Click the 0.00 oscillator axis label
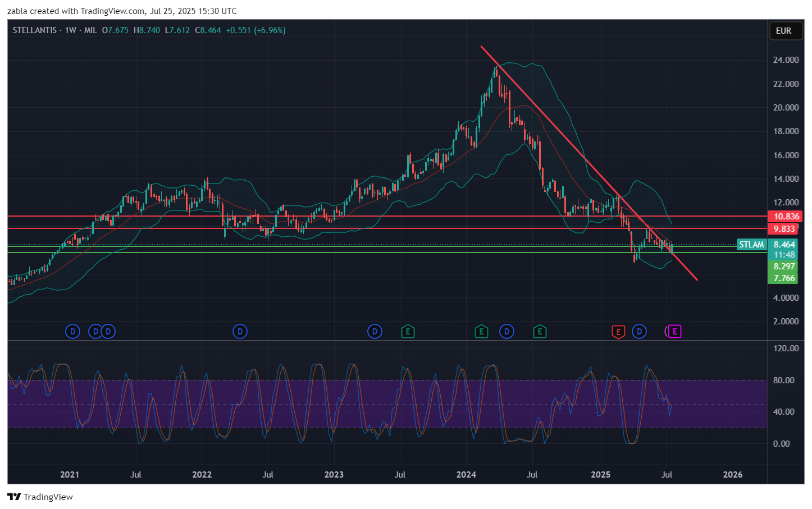 point(781,444)
